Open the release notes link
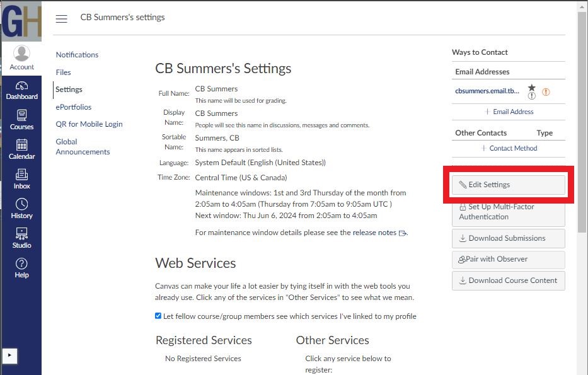This screenshot has width=588, height=375. pos(374,233)
